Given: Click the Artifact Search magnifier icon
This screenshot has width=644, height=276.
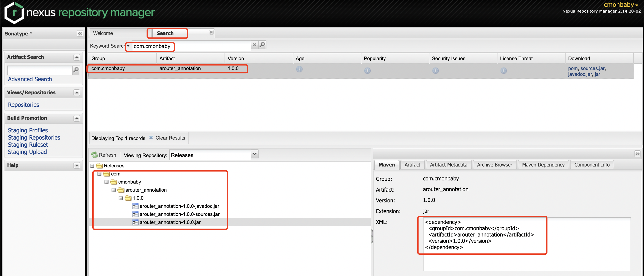Looking at the screenshot, I should click(76, 70).
